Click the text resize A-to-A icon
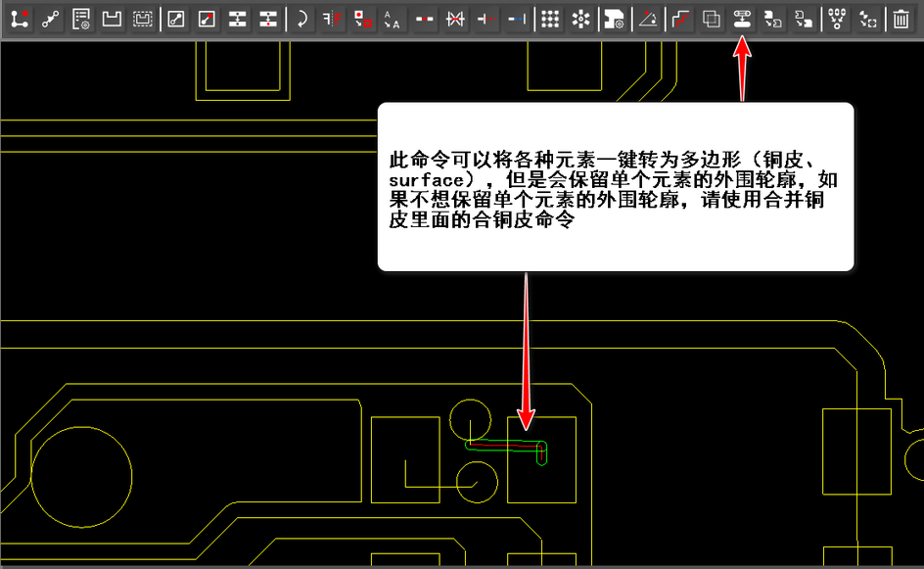Screen dimensions: 924x569 point(392,19)
